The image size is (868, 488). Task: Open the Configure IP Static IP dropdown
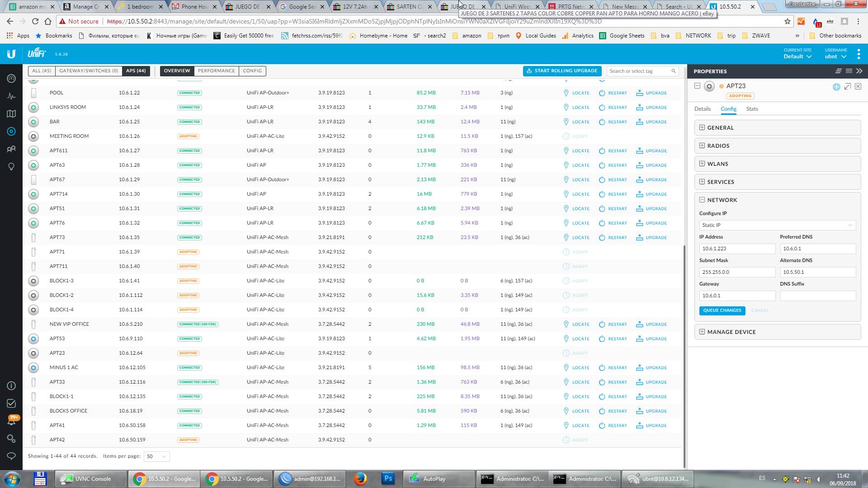pyautogui.click(x=777, y=225)
